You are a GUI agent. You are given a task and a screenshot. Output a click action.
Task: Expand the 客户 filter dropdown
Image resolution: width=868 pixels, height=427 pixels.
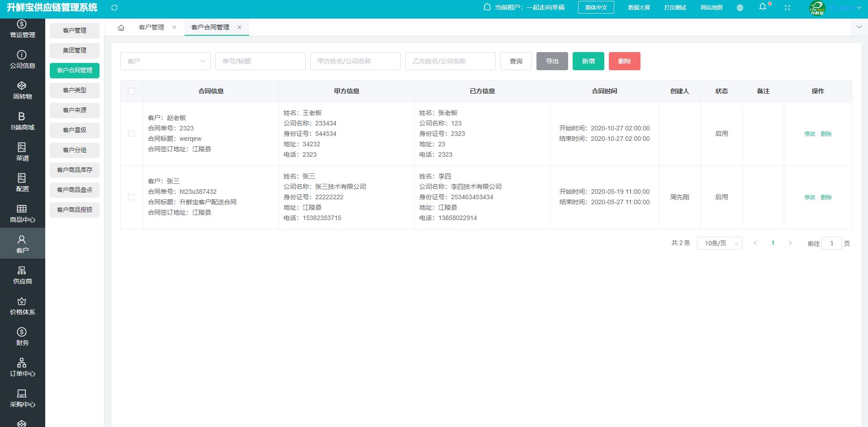click(x=165, y=61)
